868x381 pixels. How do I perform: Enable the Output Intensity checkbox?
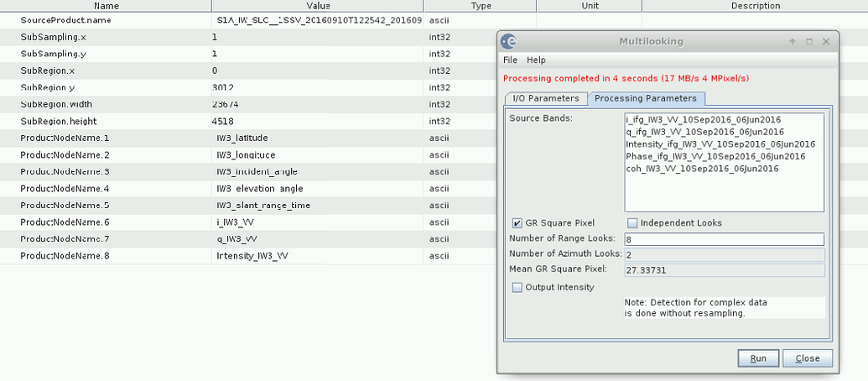[517, 287]
